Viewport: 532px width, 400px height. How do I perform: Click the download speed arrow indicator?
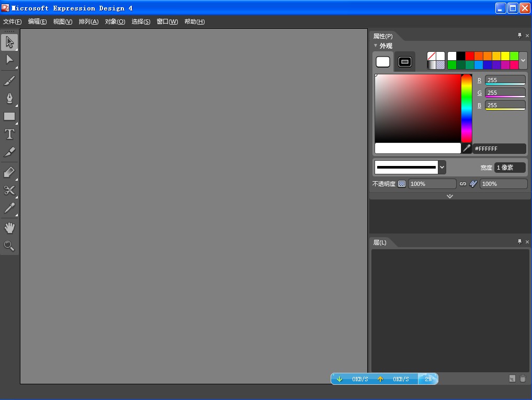pyautogui.click(x=339, y=379)
